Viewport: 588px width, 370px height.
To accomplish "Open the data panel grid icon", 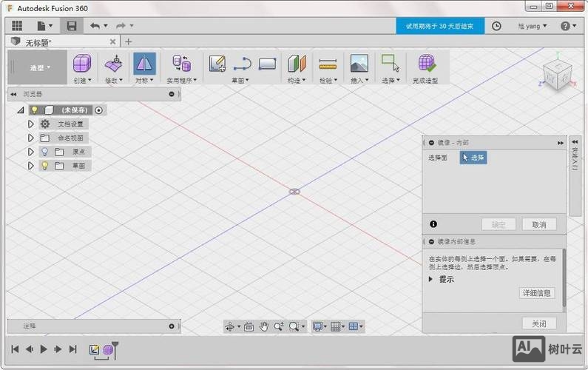I will click(17, 26).
